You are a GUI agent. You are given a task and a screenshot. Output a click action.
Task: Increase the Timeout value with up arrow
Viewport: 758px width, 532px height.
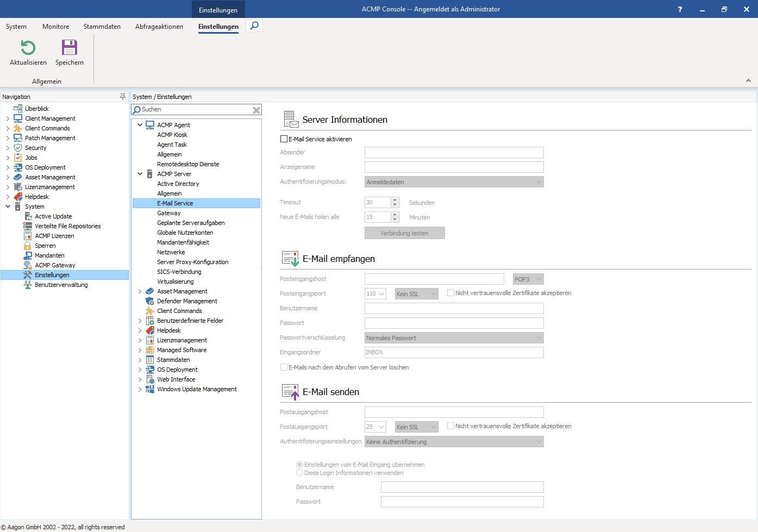[395, 200]
